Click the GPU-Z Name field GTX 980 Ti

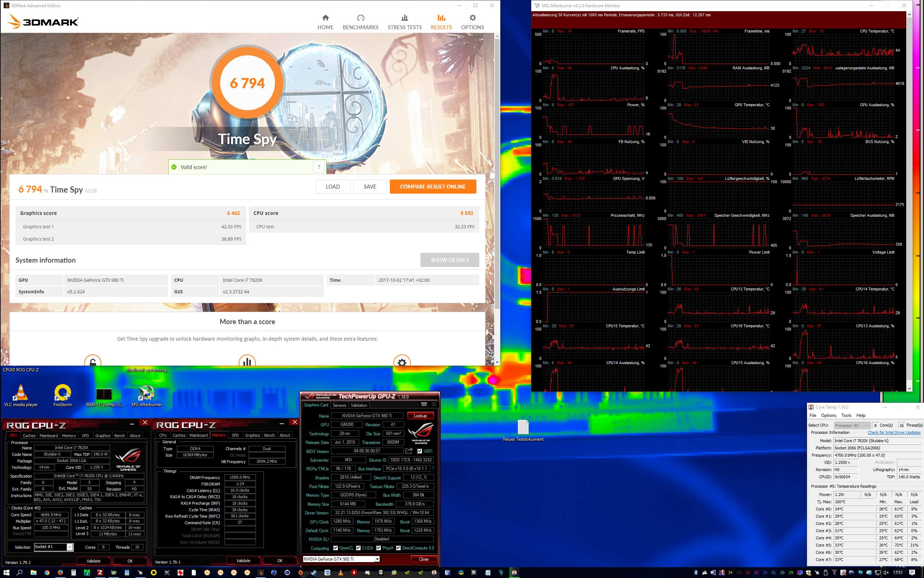click(367, 415)
